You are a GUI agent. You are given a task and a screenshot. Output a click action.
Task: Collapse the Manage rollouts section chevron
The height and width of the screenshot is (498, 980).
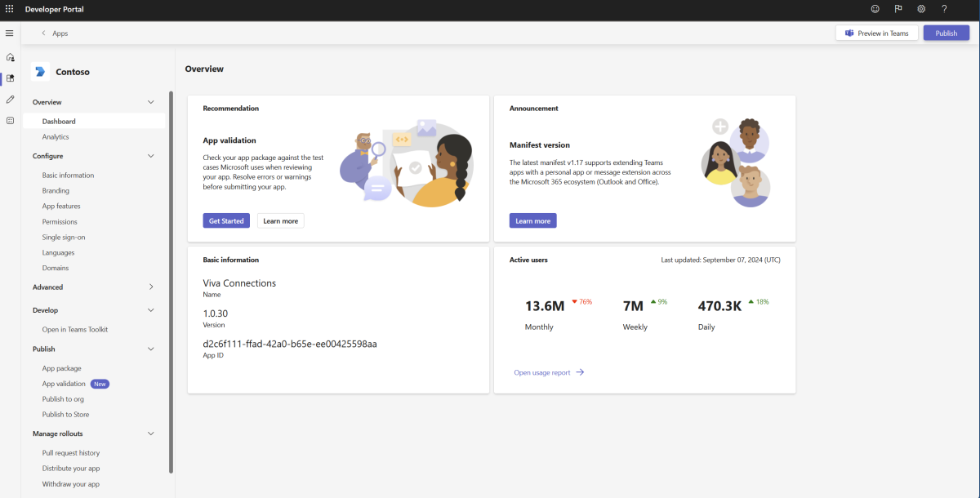(150, 434)
